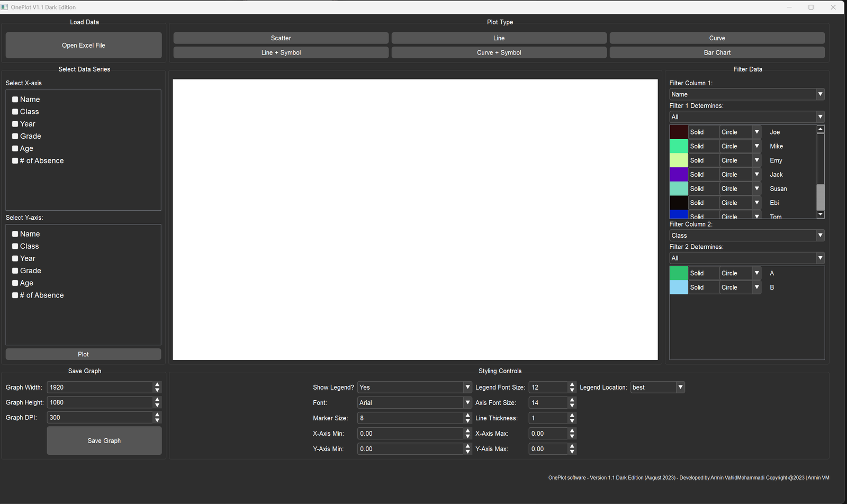847x504 pixels.
Task: Pick the color swatch for class B
Action: coord(679,287)
